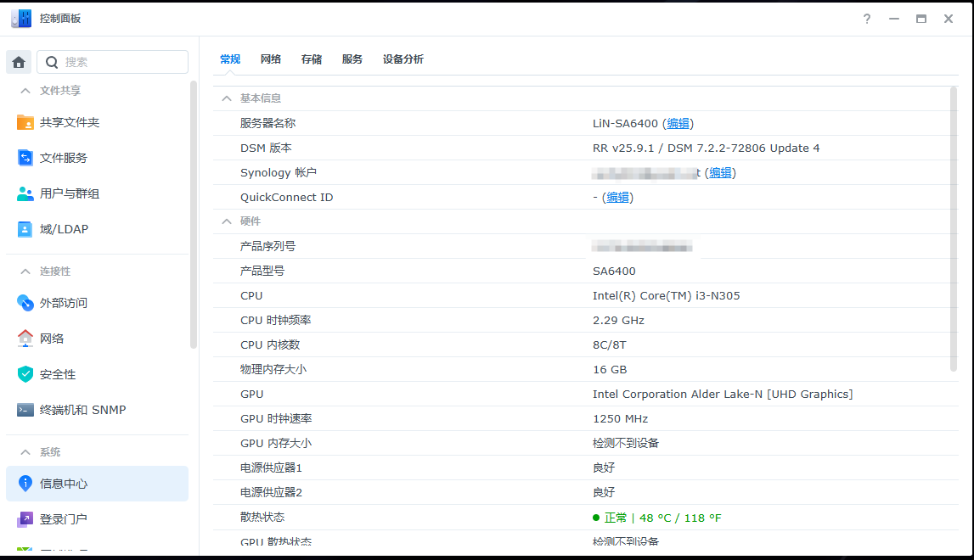Collapse the 基本信息 section
Image resolution: width=974 pixels, height=560 pixels.
[x=227, y=98]
